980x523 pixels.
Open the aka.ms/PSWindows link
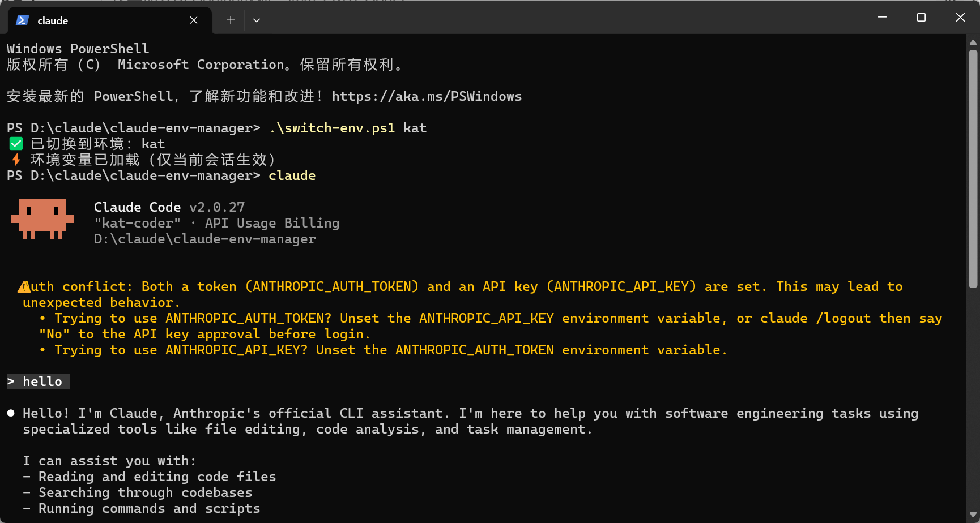(x=427, y=96)
